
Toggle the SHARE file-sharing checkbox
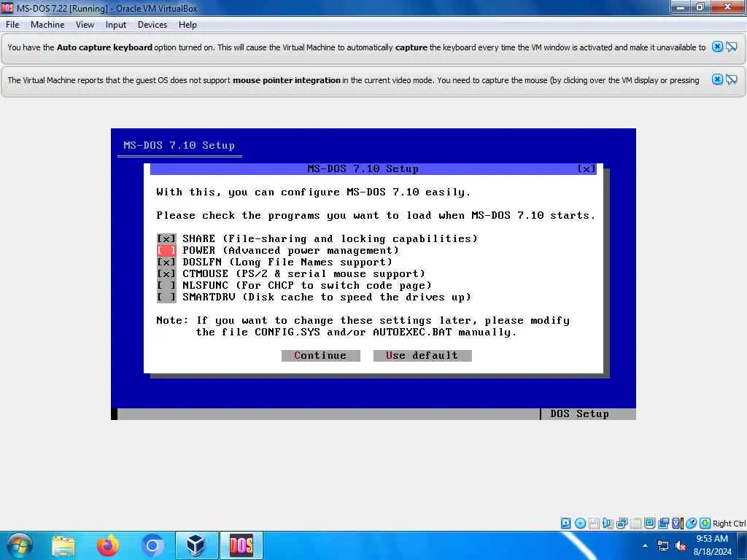pyautogui.click(x=166, y=238)
